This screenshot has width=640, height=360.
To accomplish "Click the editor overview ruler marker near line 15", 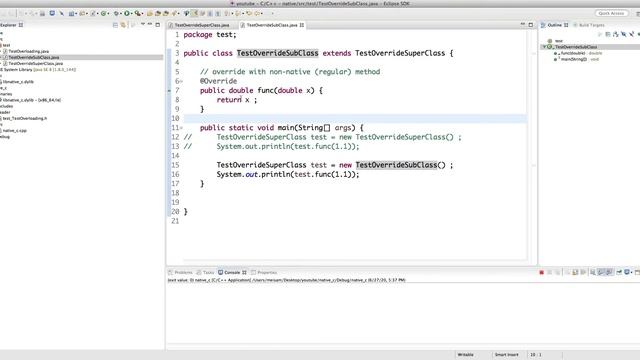I will coord(533,166).
